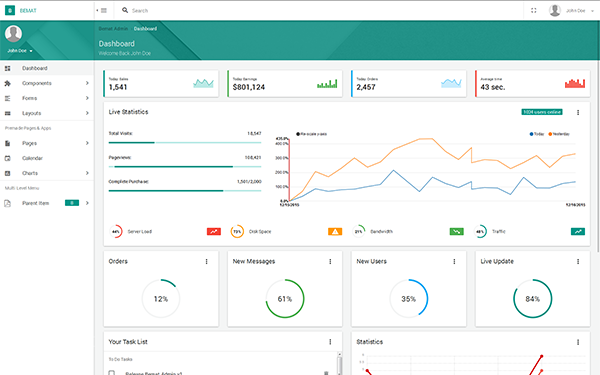
Task: Click the Today Sales sparkline chart
Action: click(203, 83)
